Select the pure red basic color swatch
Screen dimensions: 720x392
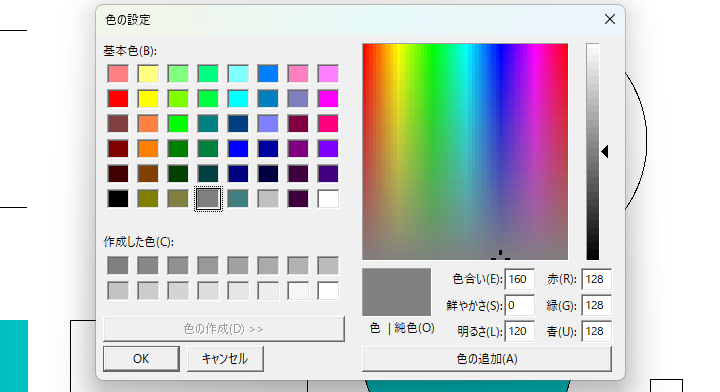pyautogui.click(x=118, y=99)
